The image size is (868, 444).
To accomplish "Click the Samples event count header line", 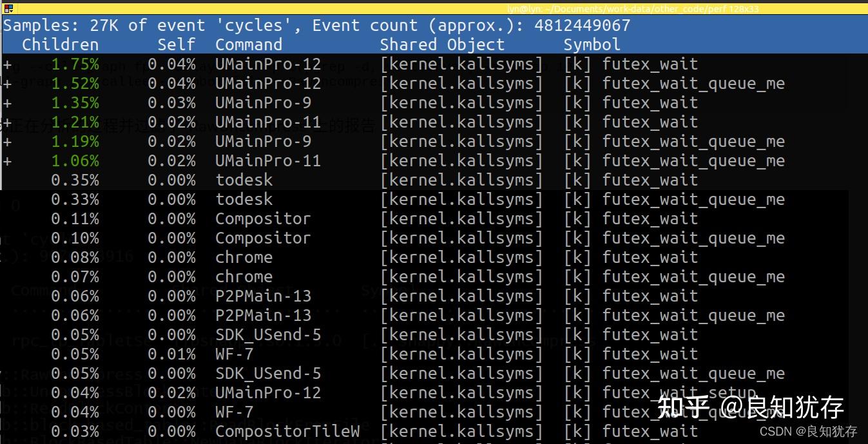I will pyautogui.click(x=317, y=26).
